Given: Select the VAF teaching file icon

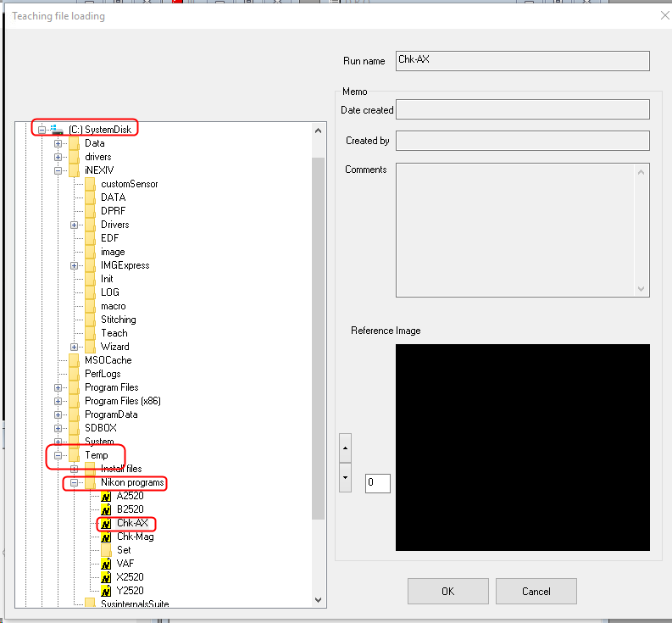Looking at the screenshot, I should pos(106,564).
